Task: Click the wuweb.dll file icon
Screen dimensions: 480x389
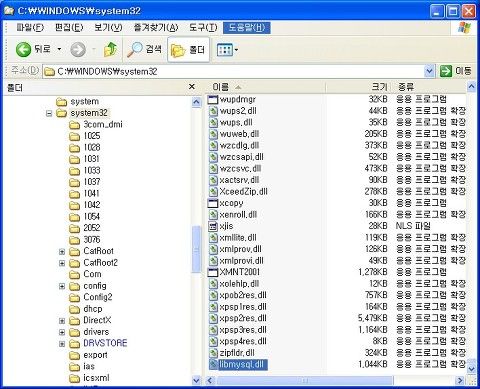Action: tap(213, 134)
